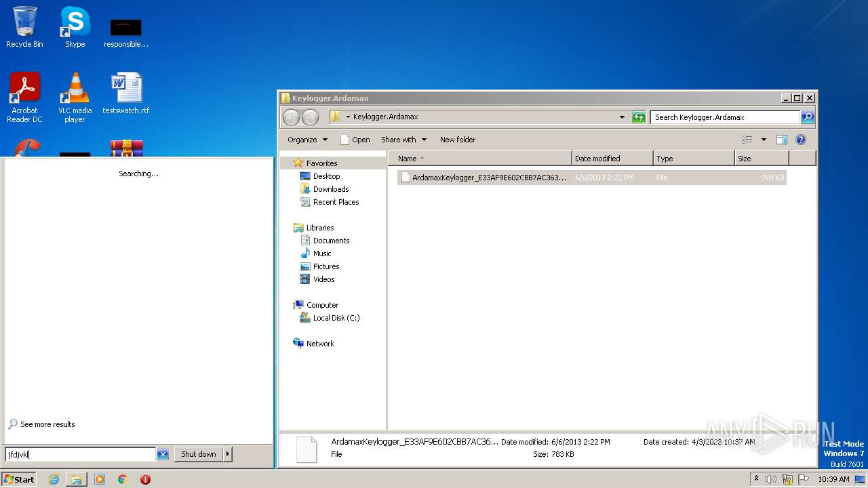Open Share with dropdown menu
868x488 pixels.
click(x=404, y=140)
